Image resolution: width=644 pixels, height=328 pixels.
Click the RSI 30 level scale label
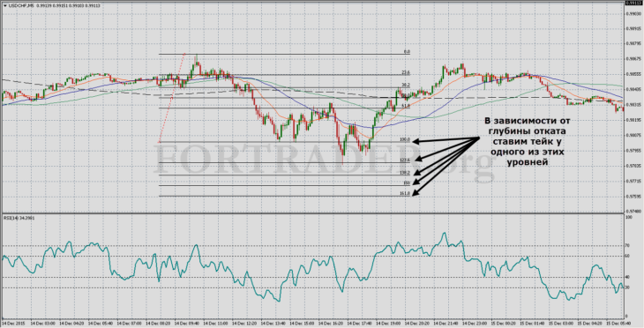pyautogui.click(x=627, y=287)
